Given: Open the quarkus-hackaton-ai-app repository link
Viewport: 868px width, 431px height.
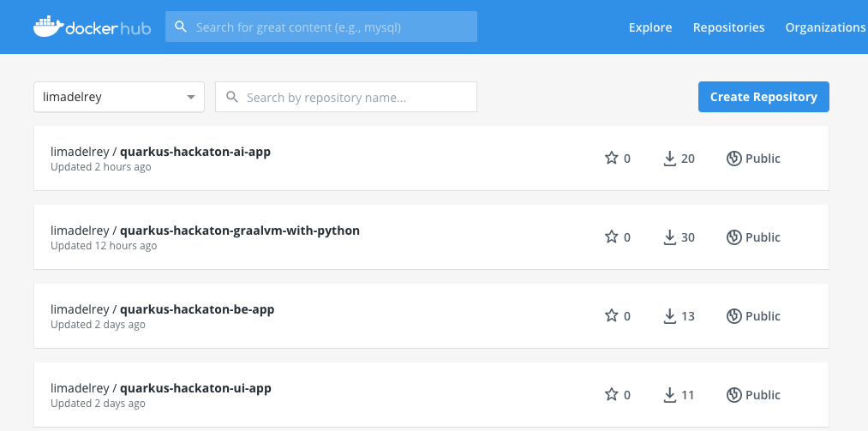Looking at the screenshot, I should coord(195,152).
